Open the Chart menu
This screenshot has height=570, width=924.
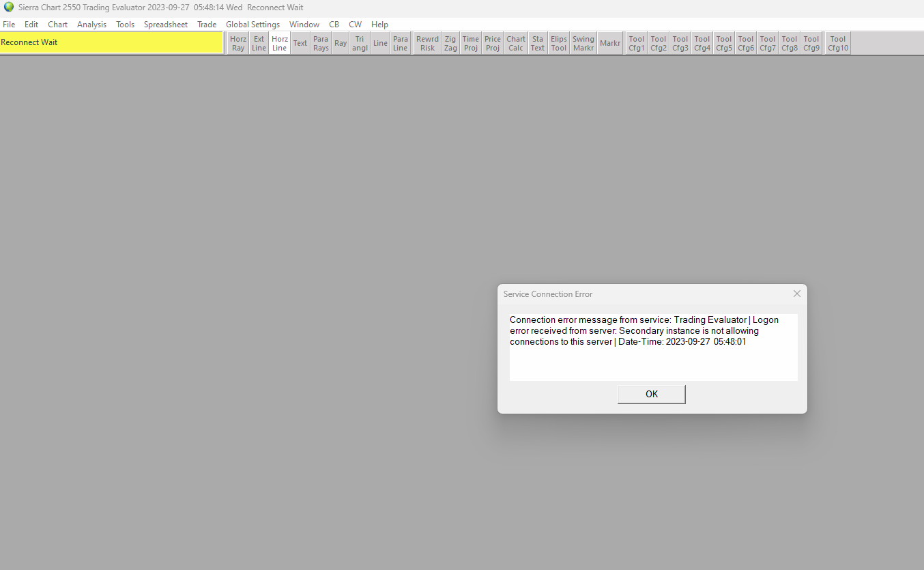[58, 25]
